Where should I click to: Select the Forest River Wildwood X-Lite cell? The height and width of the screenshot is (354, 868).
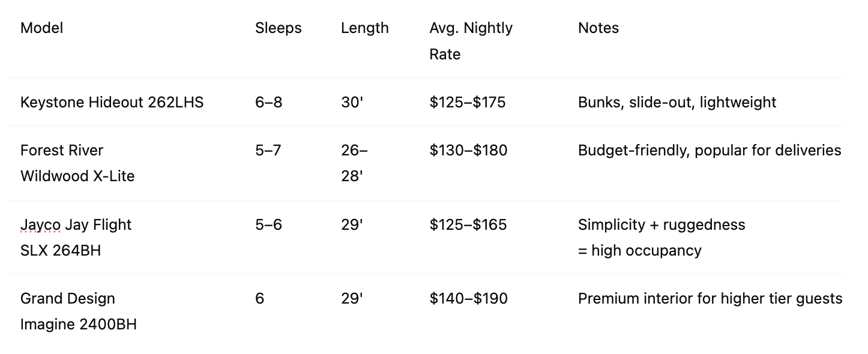click(77, 163)
